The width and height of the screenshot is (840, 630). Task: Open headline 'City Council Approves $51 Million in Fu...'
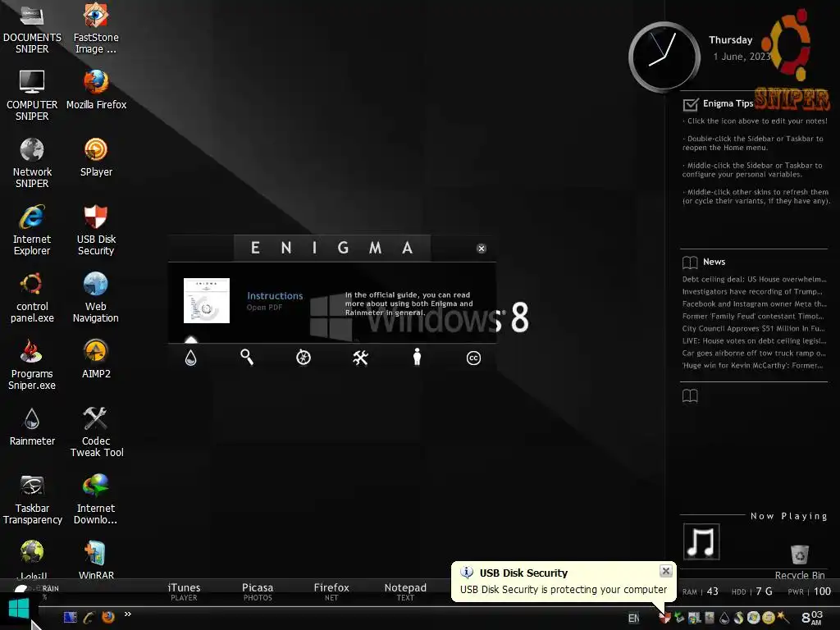(753, 328)
